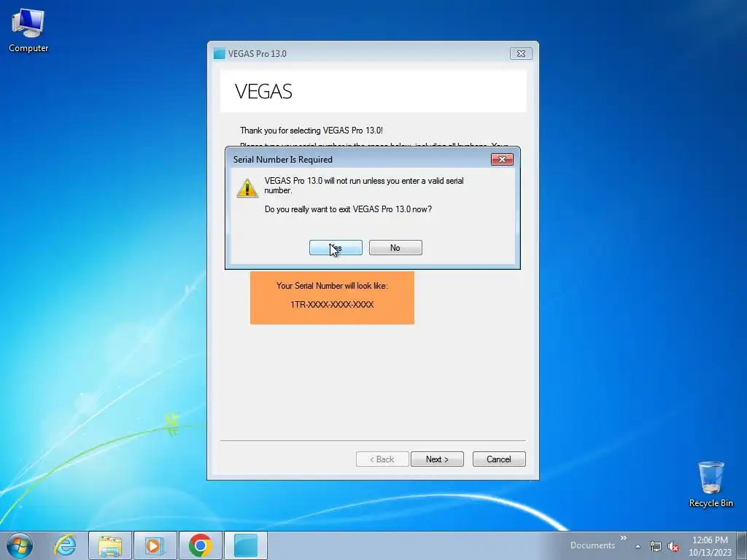Select the VEGAS Pro taskbar button
Screen dimensions: 747x560
pos(246,545)
